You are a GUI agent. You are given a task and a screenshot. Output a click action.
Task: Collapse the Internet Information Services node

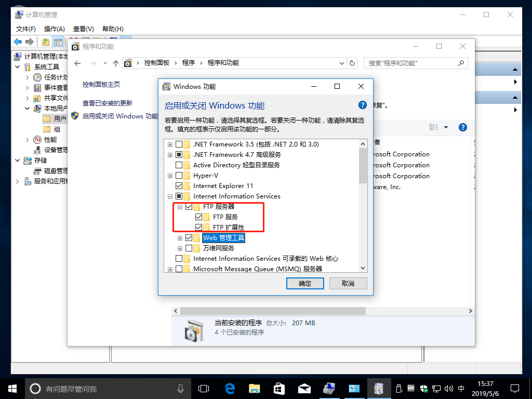click(x=170, y=196)
